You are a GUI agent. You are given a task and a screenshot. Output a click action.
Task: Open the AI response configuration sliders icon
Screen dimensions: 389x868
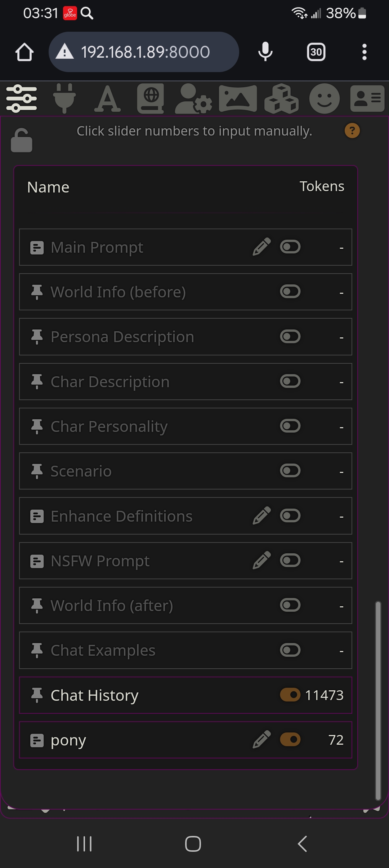pyautogui.click(x=22, y=98)
